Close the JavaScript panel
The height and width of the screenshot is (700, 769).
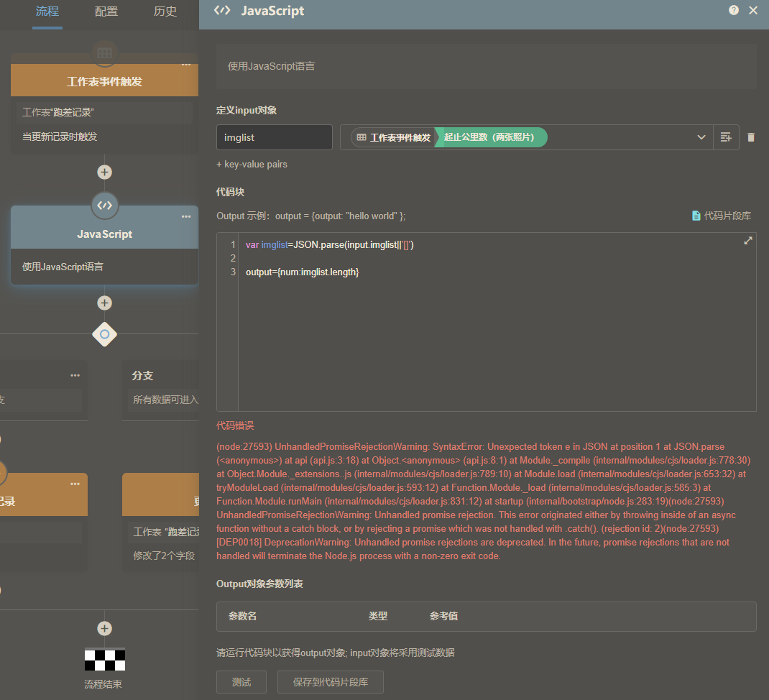tap(753, 10)
